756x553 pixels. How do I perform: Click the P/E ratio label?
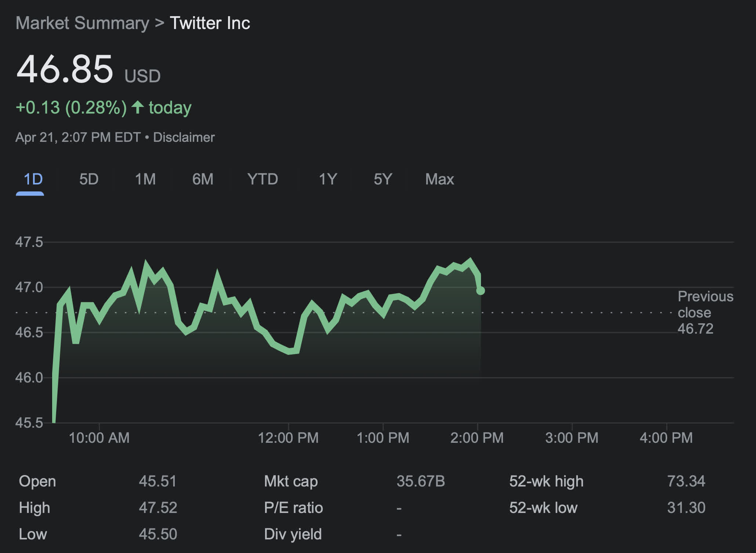[293, 508]
